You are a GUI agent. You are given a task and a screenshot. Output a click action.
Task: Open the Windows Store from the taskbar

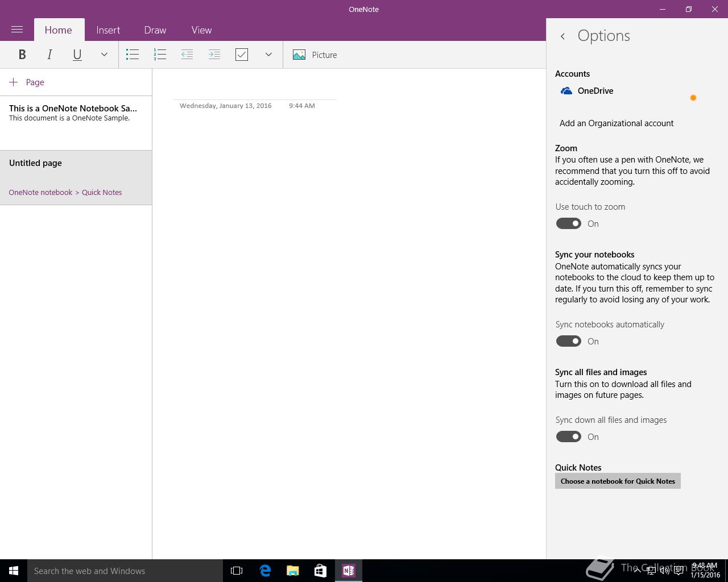click(320, 571)
